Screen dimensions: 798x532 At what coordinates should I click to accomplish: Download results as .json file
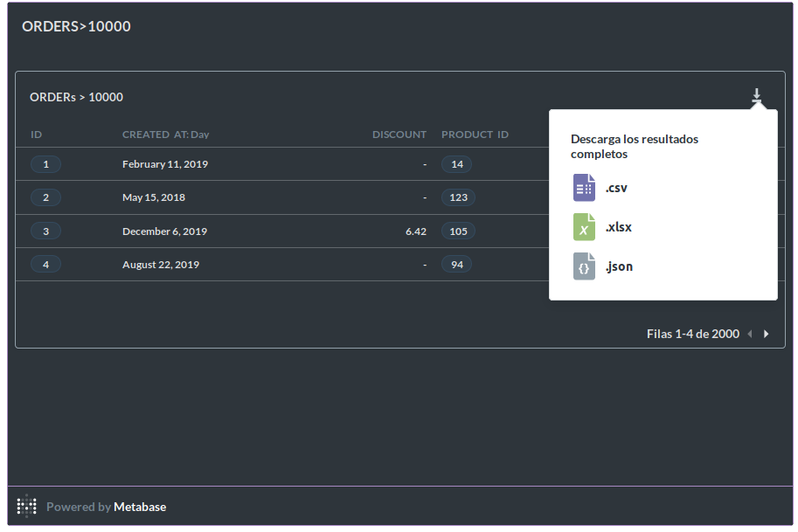[603, 266]
